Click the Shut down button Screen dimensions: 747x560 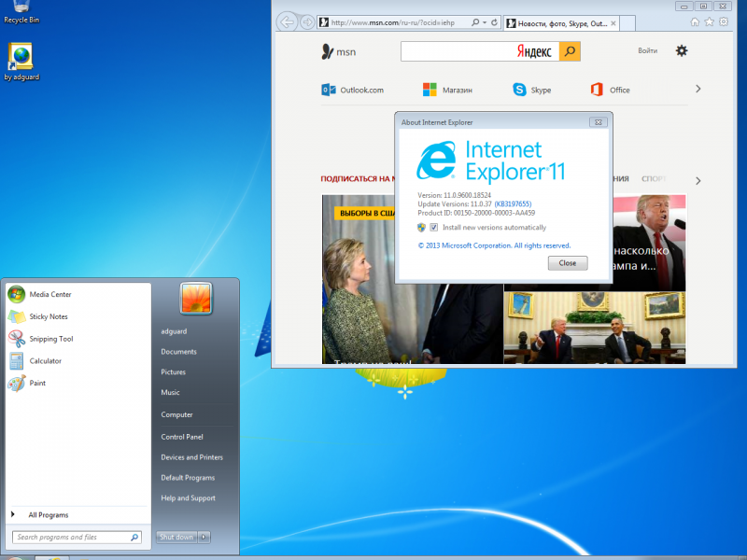(176, 538)
